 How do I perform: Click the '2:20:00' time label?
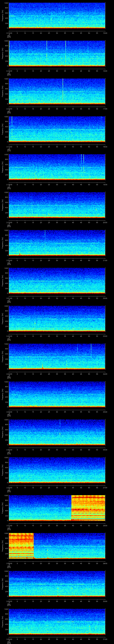[9, 260]
